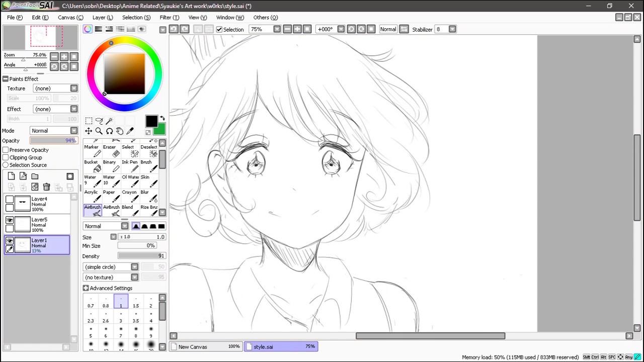
Task: Select the rectangular selection tool
Action: tap(89, 121)
